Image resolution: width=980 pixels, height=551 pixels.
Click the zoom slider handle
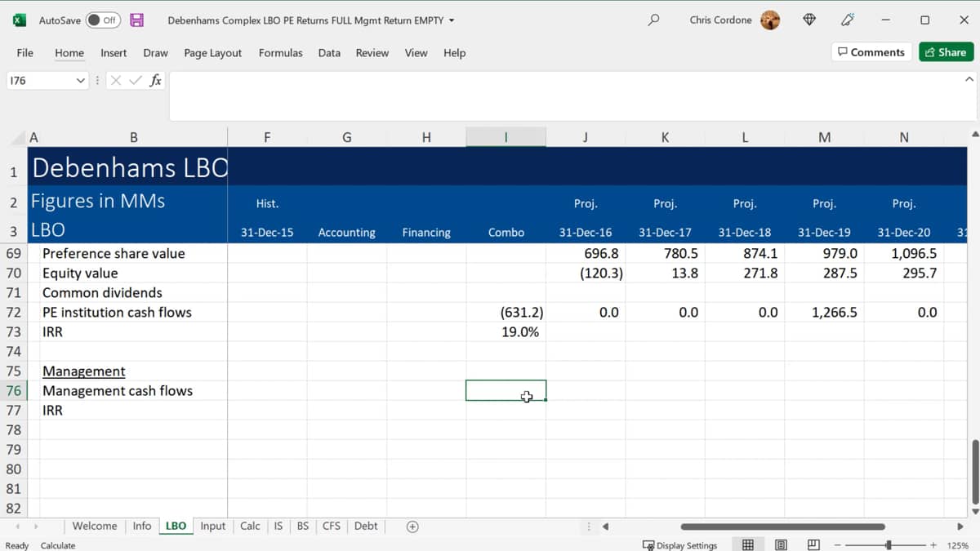click(889, 544)
